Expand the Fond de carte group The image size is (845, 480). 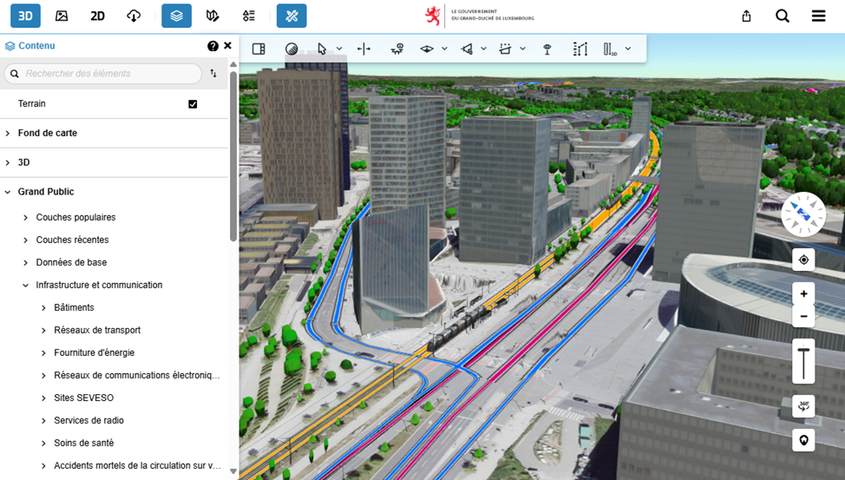47,133
